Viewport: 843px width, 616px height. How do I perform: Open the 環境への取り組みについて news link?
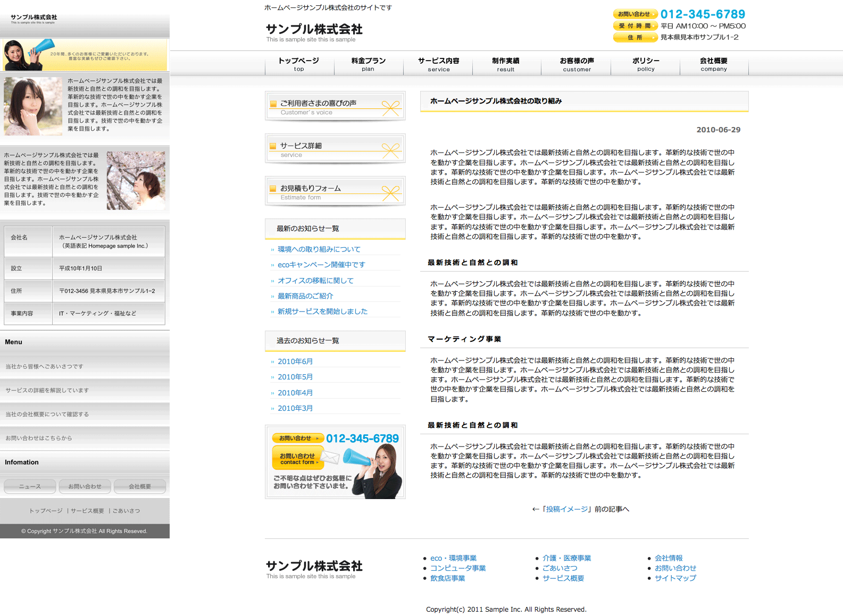(x=319, y=249)
